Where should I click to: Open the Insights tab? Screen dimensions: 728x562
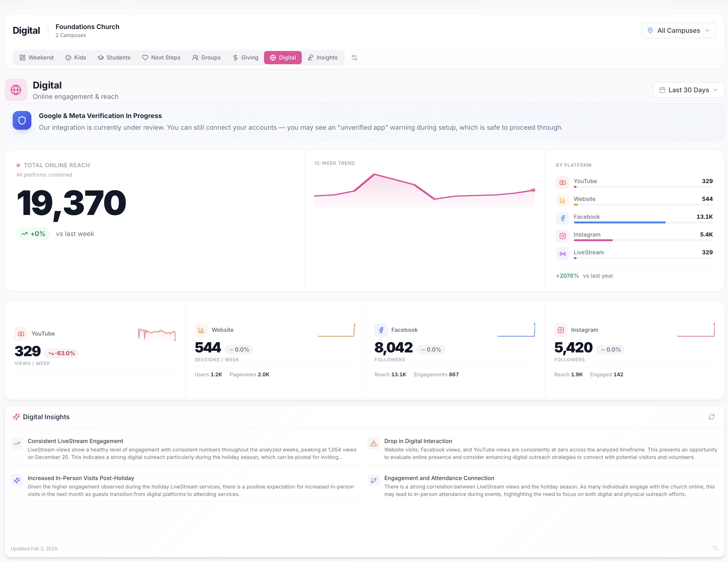[x=322, y=57]
